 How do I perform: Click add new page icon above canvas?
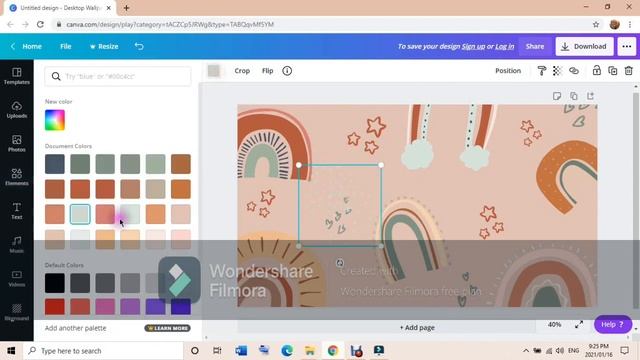(590, 96)
